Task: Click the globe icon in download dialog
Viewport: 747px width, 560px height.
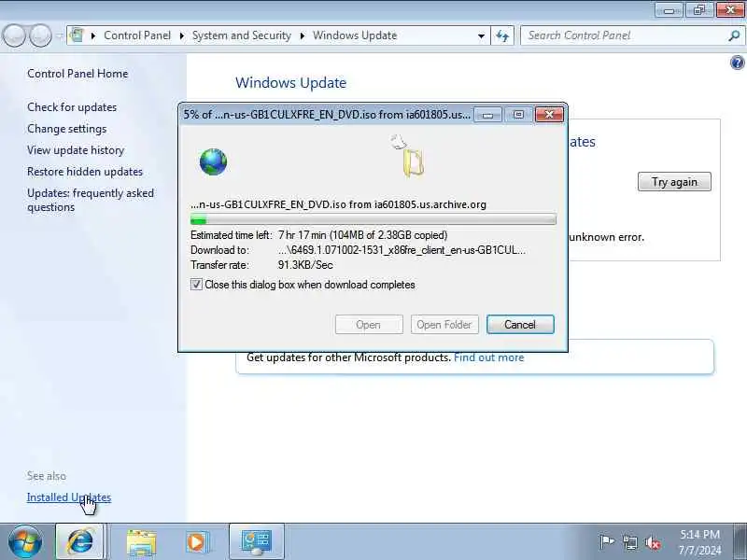Action: click(x=213, y=161)
